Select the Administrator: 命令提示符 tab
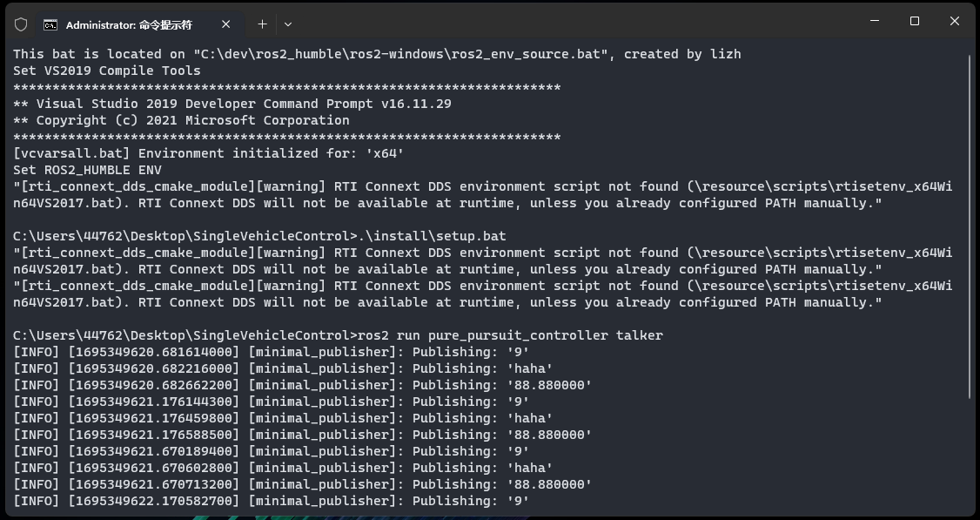Image resolution: width=980 pixels, height=520 pixels. click(129, 24)
